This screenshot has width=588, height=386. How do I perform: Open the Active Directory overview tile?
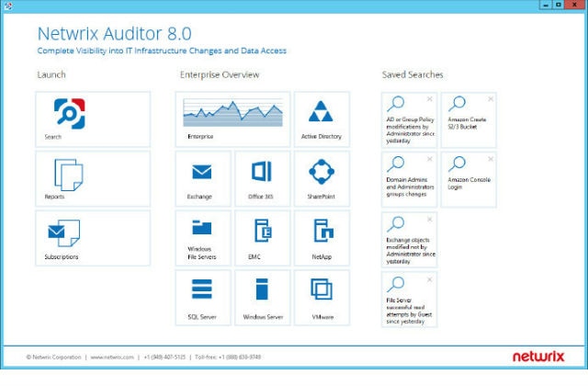[x=322, y=119]
